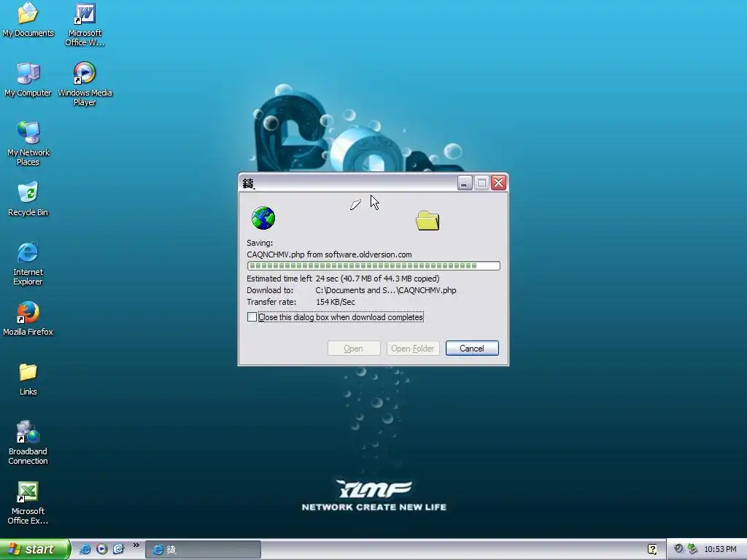Select the Links folder on desktop
Viewport: 747px width, 560px height.
[28, 379]
